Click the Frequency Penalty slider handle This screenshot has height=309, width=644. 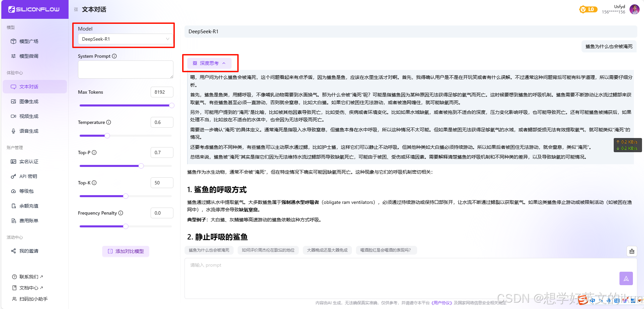coord(126,226)
